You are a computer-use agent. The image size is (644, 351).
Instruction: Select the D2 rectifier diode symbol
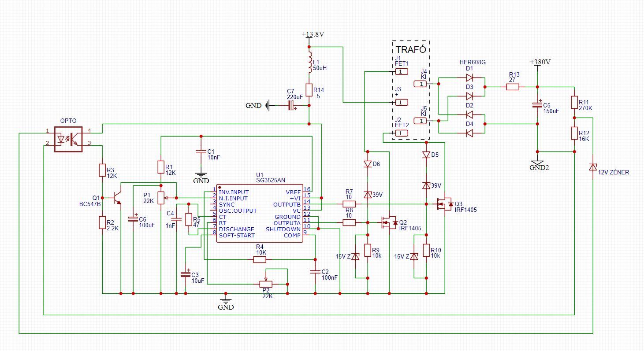pos(469,115)
